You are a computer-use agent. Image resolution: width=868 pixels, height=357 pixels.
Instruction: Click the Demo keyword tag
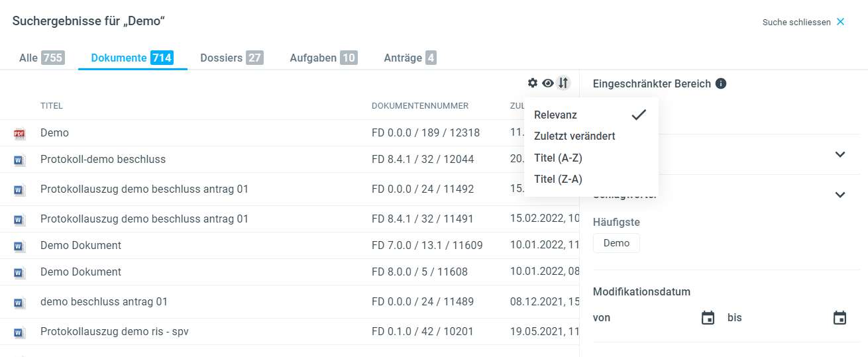point(616,243)
